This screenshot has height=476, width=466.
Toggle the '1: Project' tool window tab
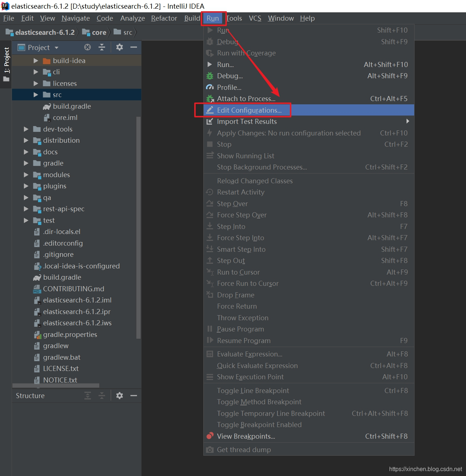tap(7, 64)
